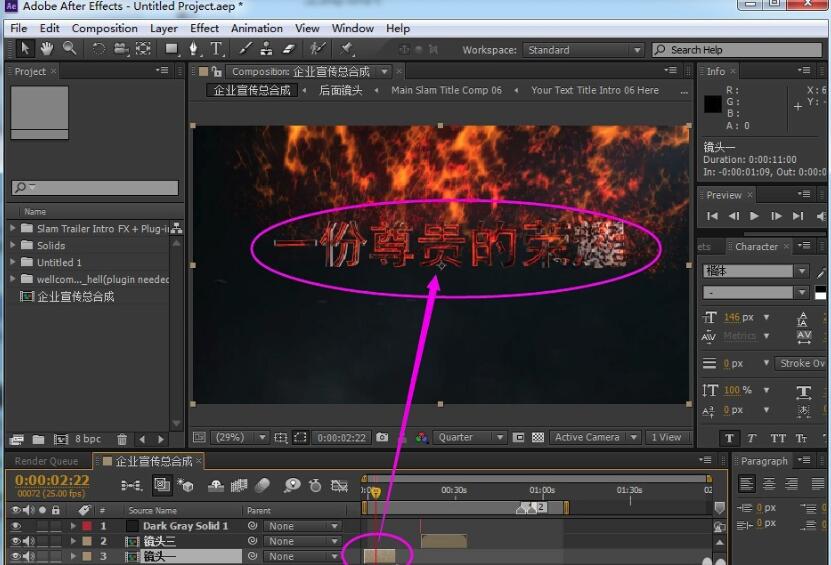831x565 pixels.
Task: Select the Pen tool
Action: click(194, 49)
